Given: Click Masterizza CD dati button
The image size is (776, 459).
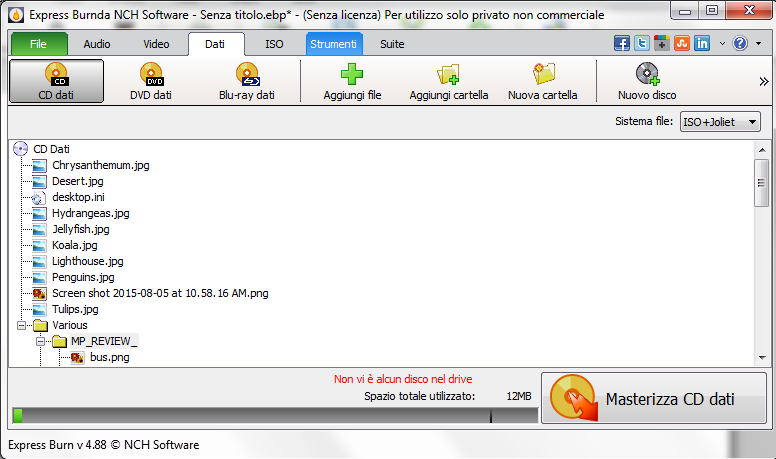Looking at the screenshot, I should click(x=654, y=398).
